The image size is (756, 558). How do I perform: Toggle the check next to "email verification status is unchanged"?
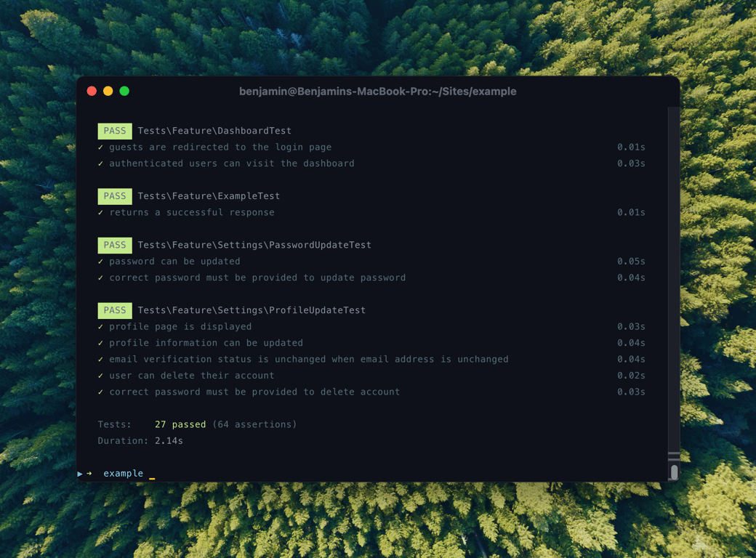[x=100, y=359]
